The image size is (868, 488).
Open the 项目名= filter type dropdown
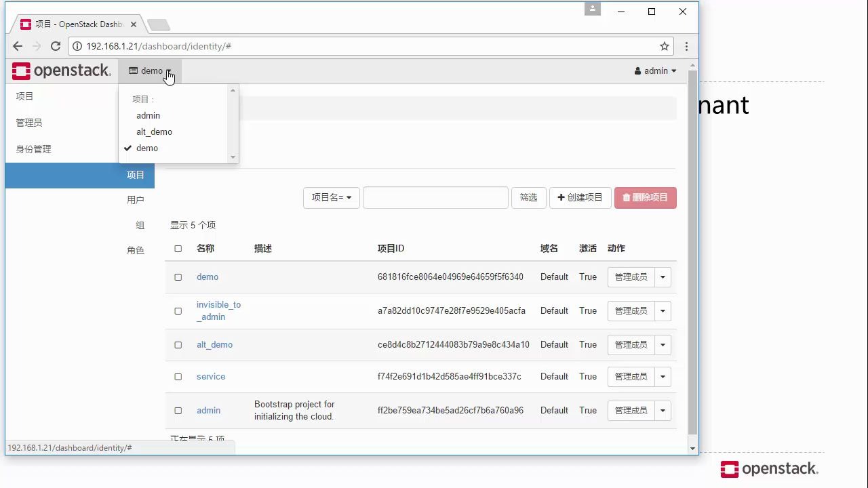tap(332, 197)
